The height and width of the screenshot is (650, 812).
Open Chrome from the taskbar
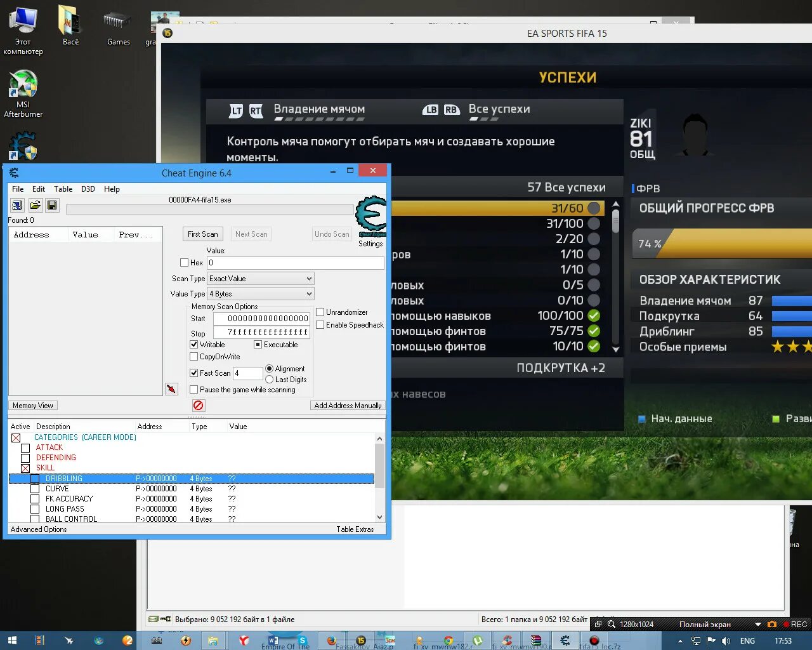tap(448, 640)
